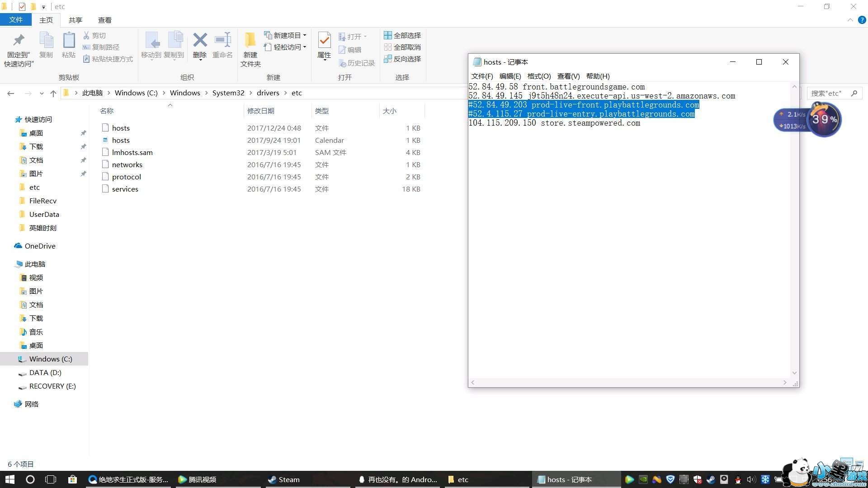Click History in the Open group
868x488 pixels.
[357, 63]
